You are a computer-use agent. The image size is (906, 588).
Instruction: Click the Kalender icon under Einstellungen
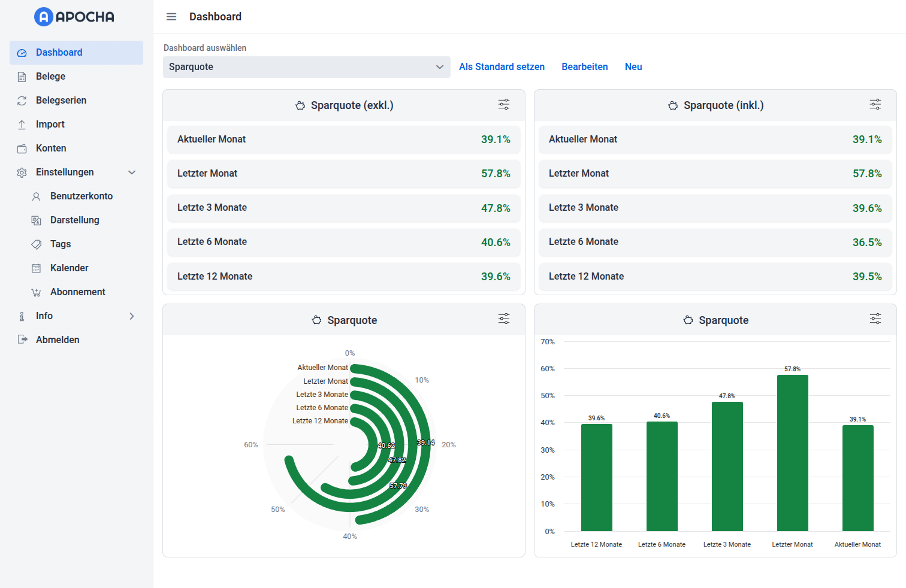(37, 268)
